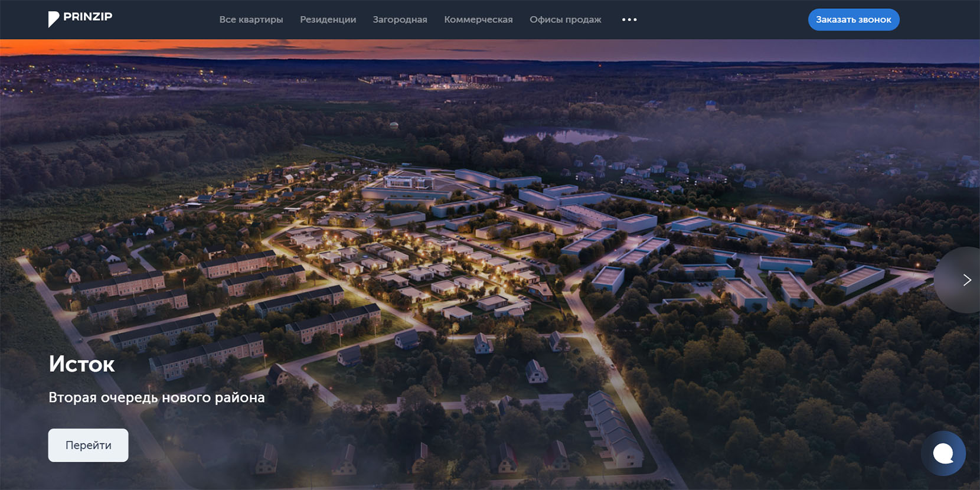
Task: Open the Все квартиры menu item
Action: tap(251, 19)
